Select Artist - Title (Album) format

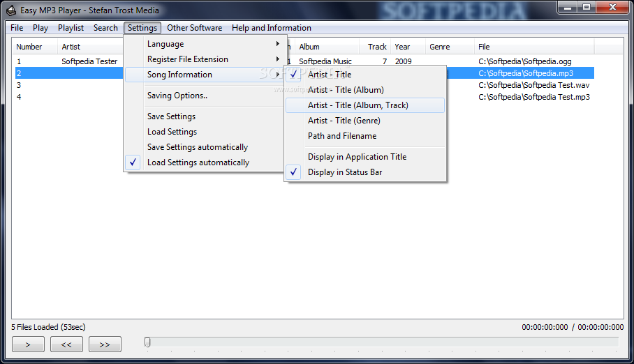365,90
